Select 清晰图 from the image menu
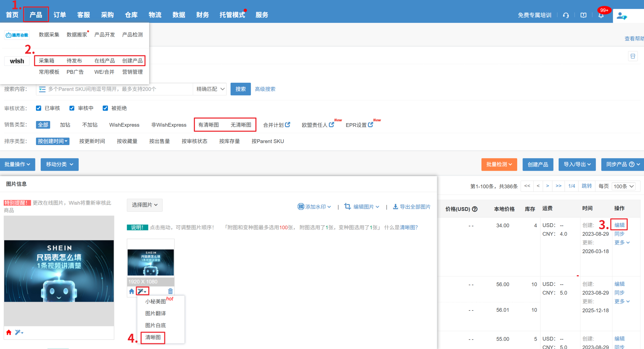Image resolution: width=644 pixels, height=349 pixels. click(x=153, y=337)
